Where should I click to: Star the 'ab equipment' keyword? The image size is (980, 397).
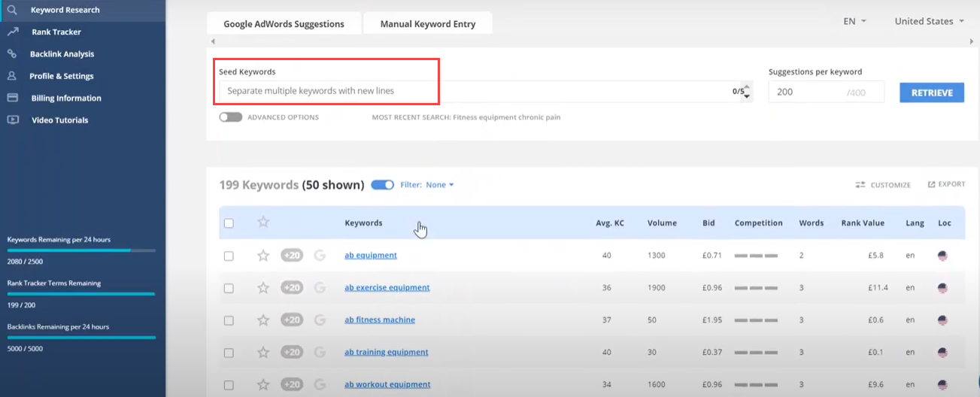point(263,256)
